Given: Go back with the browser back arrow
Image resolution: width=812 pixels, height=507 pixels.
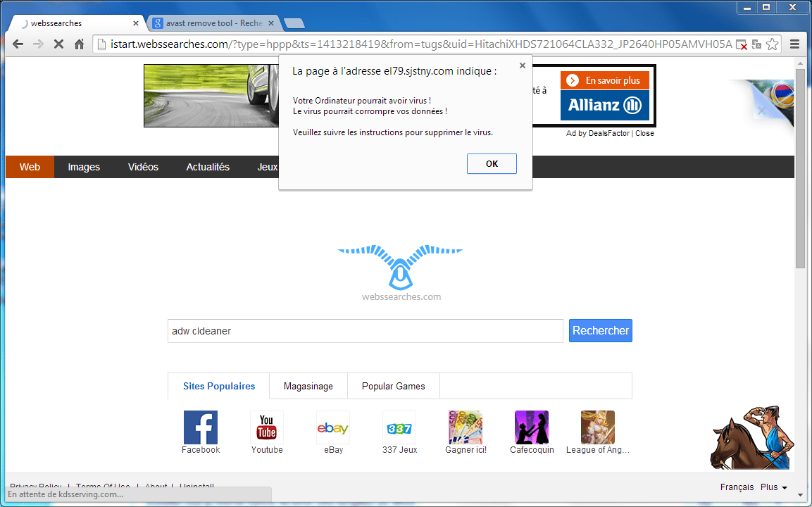Looking at the screenshot, I should (x=18, y=44).
